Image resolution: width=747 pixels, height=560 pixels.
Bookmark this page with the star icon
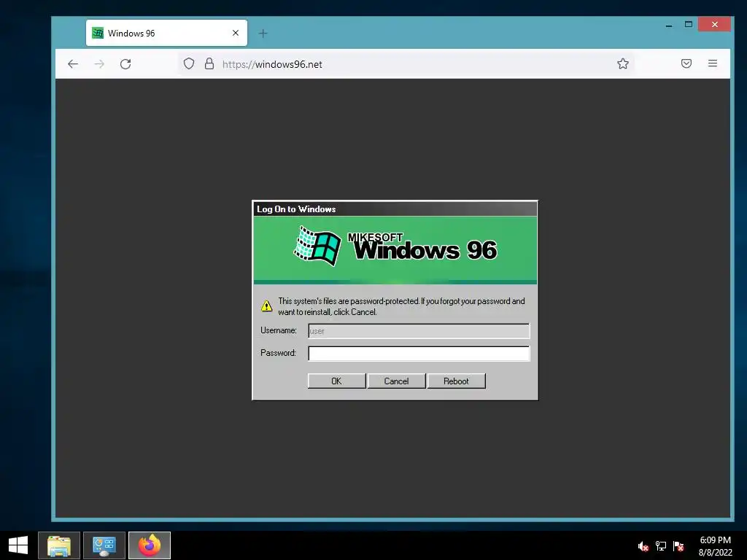623,64
